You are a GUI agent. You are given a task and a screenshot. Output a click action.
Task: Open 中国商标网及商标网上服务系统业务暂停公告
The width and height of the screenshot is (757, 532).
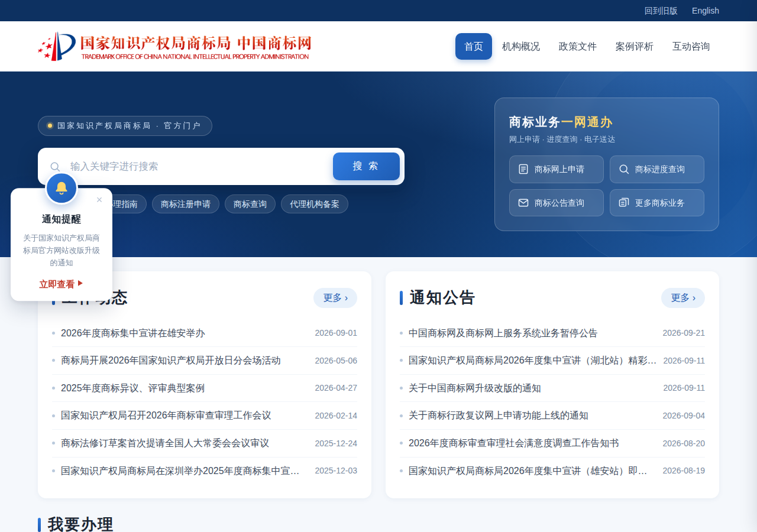pyautogui.click(x=552, y=333)
